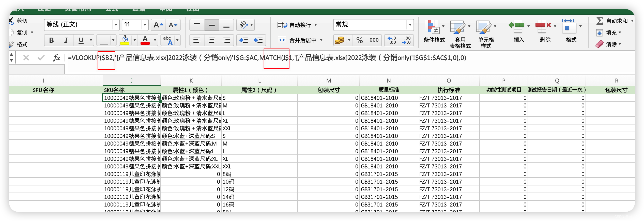Open cell styles (单元格样式)
Screen dimensions: 644x221
coord(486,34)
